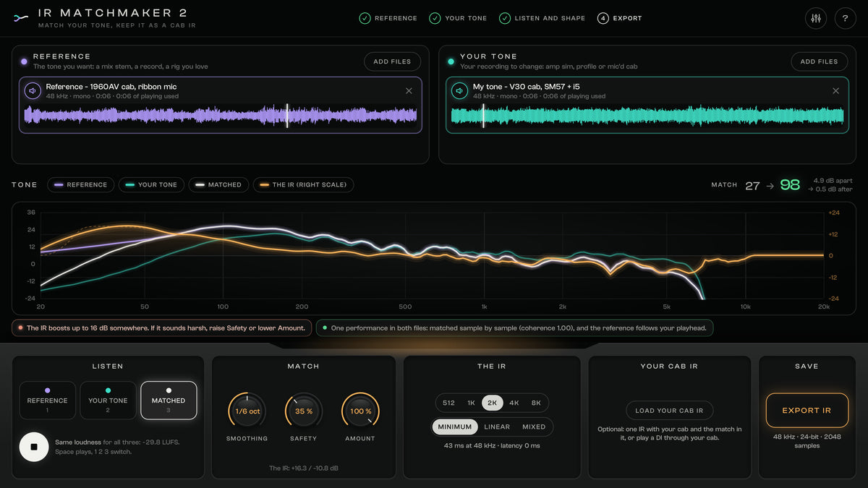Viewport: 868px width, 488px height.
Task: Click the Load Your Cab IR button
Action: click(x=669, y=411)
